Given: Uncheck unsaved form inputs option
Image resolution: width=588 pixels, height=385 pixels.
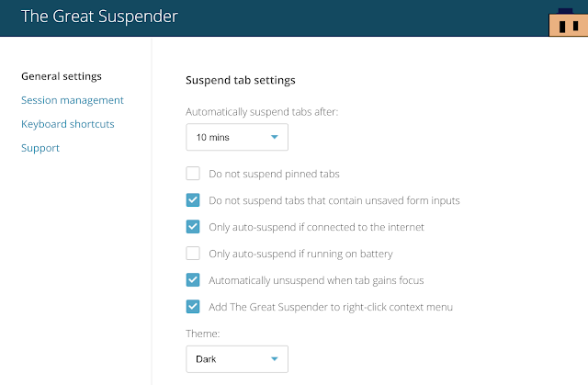Looking at the screenshot, I should 193,200.
